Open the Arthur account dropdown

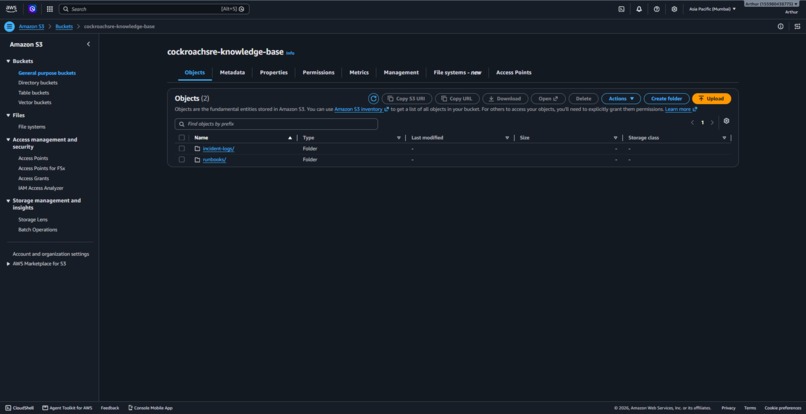coord(772,4)
